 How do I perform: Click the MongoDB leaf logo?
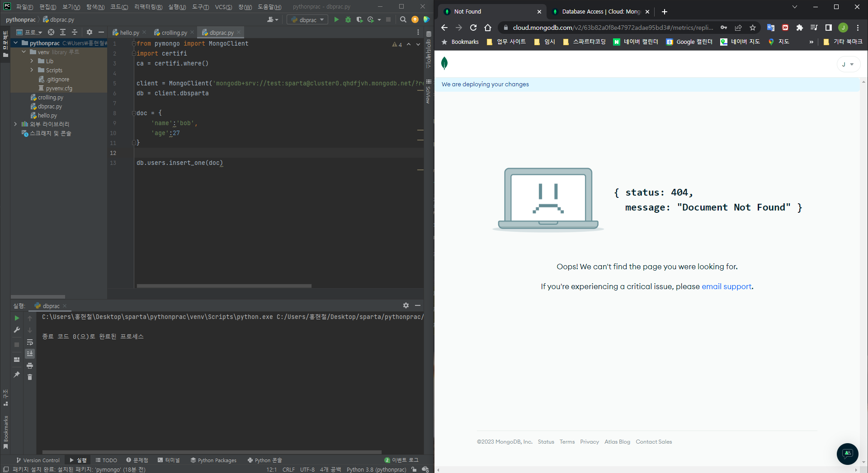[444, 63]
